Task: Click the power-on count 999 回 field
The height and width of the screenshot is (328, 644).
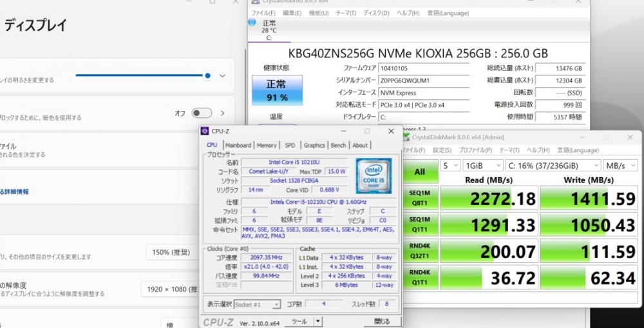Action: click(x=560, y=105)
